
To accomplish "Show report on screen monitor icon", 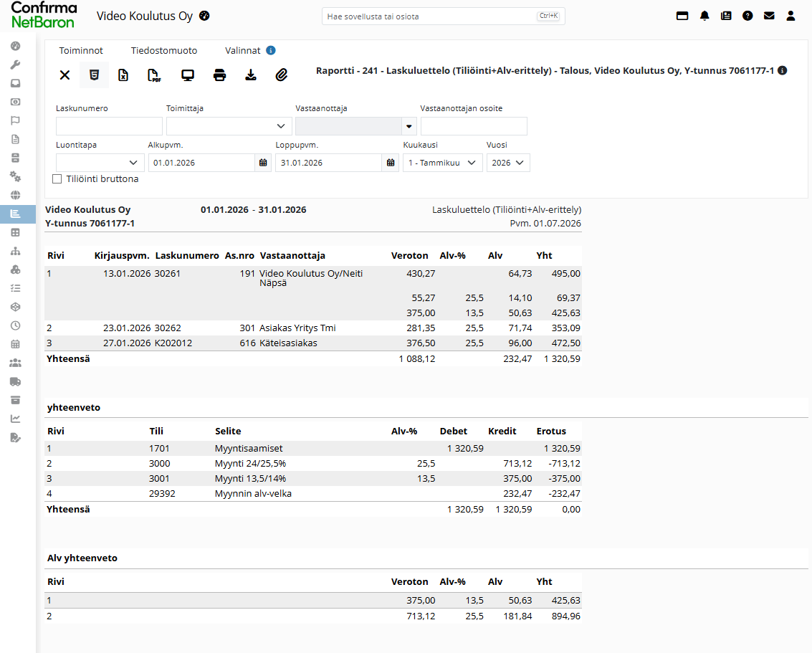I will point(188,75).
